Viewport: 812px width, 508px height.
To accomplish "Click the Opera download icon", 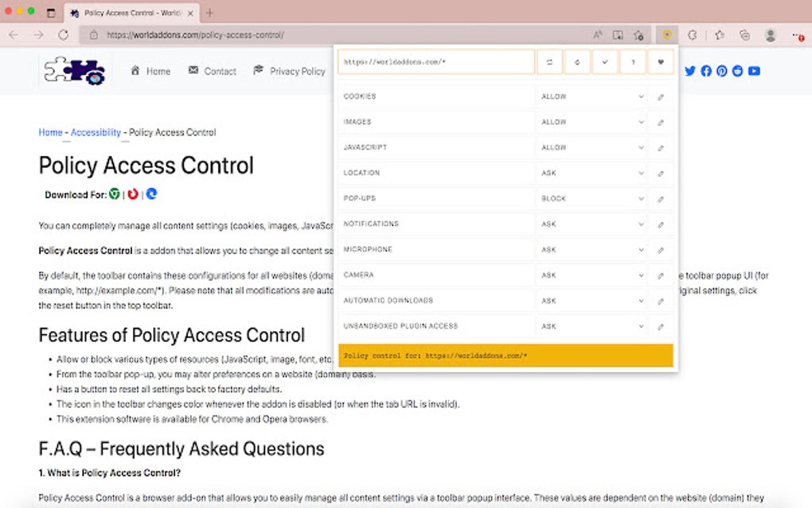I will tap(133, 194).
